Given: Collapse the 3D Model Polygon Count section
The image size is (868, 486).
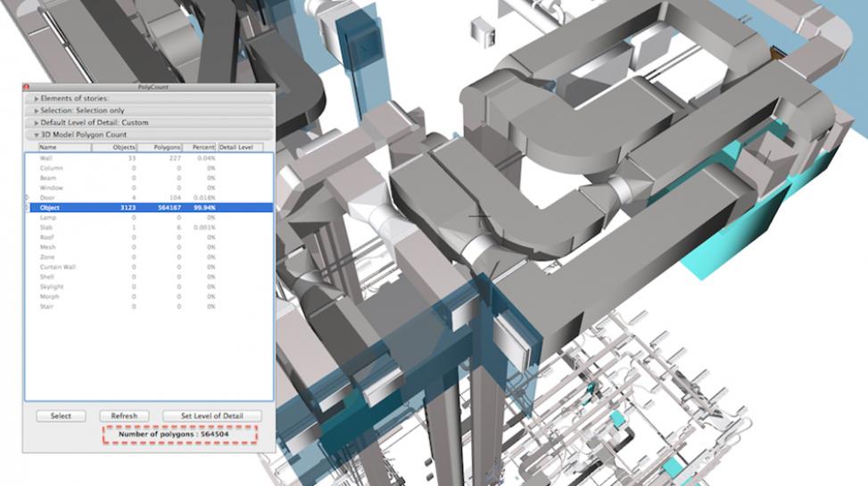Looking at the screenshot, I should click(37, 135).
